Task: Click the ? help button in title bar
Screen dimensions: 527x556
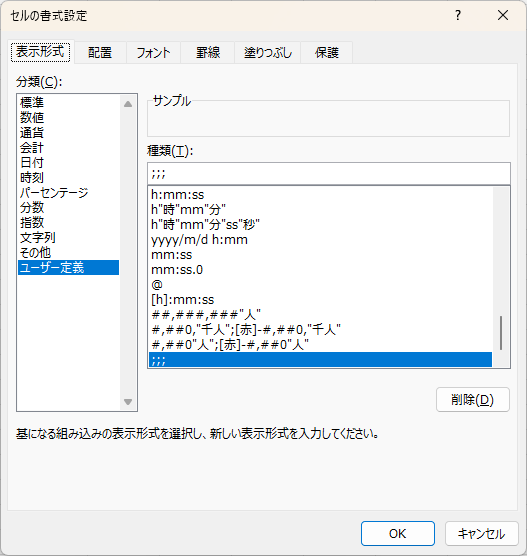Action: point(458,15)
